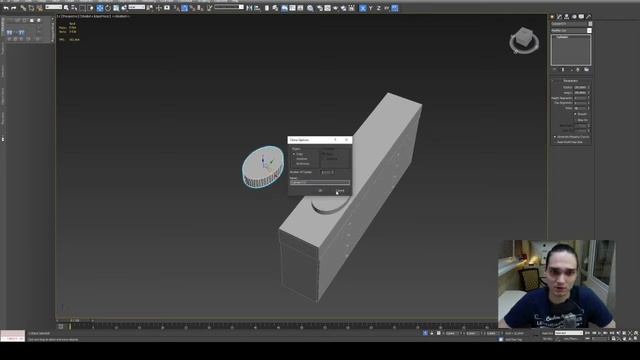Open the key filter Selected dropdown
This screenshot has width=640, height=360.
coord(569,333)
